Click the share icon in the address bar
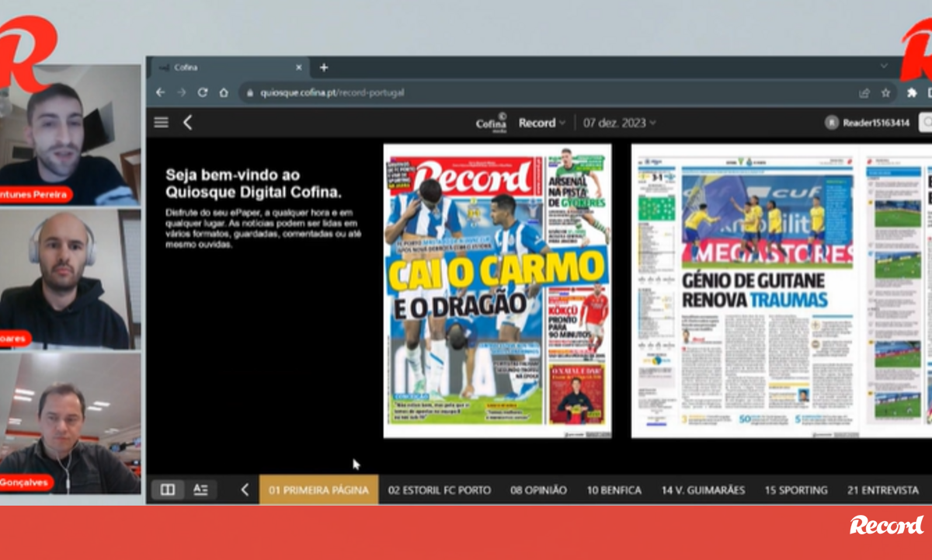The width and height of the screenshot is (932, 560). click(864, 92)
